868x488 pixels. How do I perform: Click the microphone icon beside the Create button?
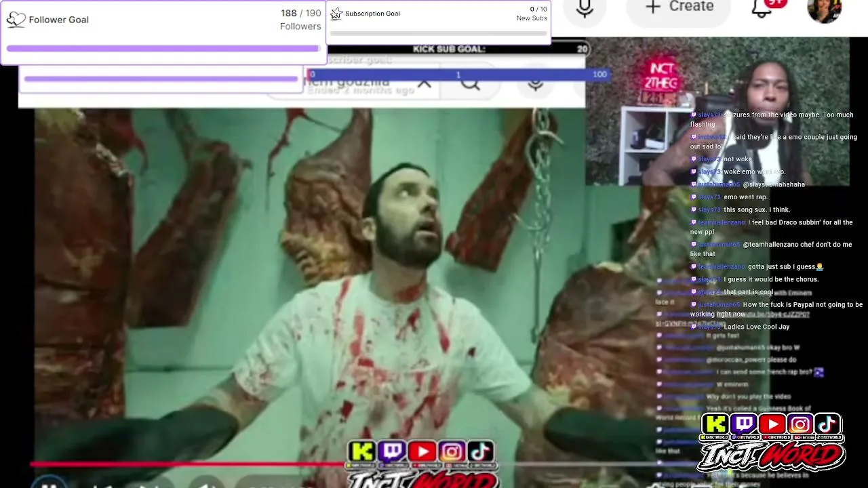pyautogui.click(x=585, y=7)
